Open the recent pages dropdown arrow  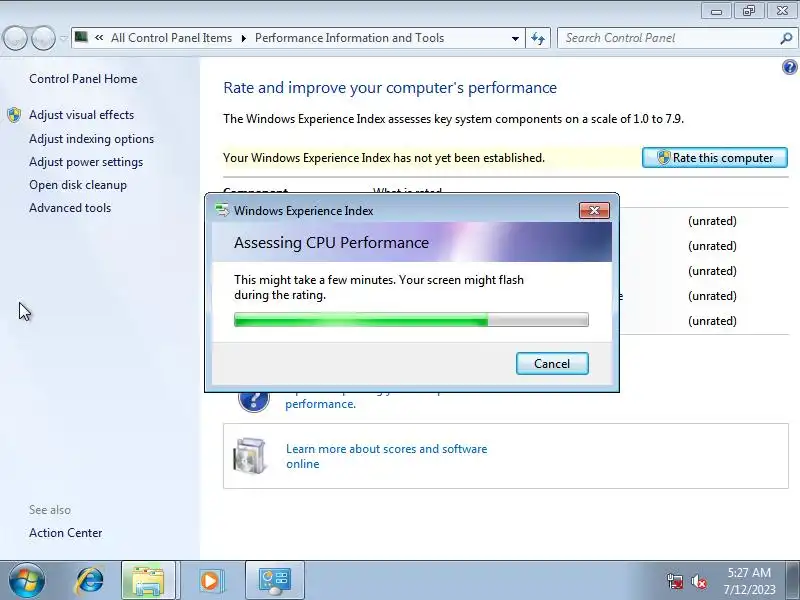[63, 38]
